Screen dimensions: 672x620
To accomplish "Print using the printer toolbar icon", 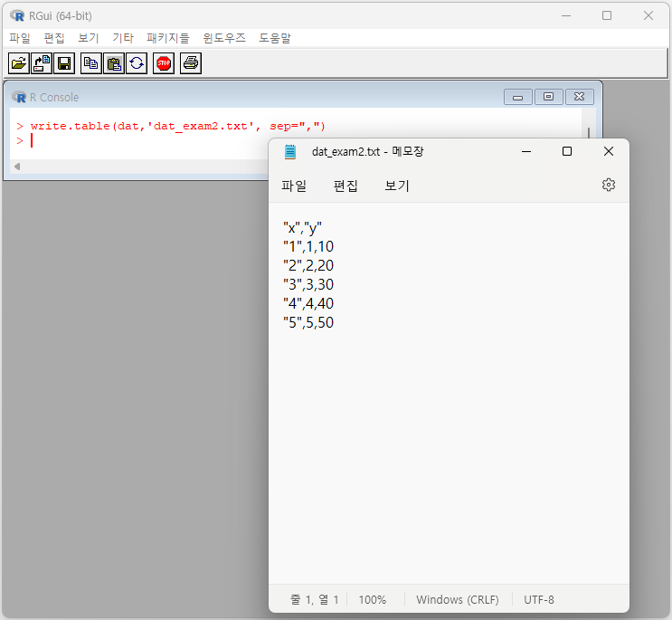I will pyautogui.click(x=191, y=63).
